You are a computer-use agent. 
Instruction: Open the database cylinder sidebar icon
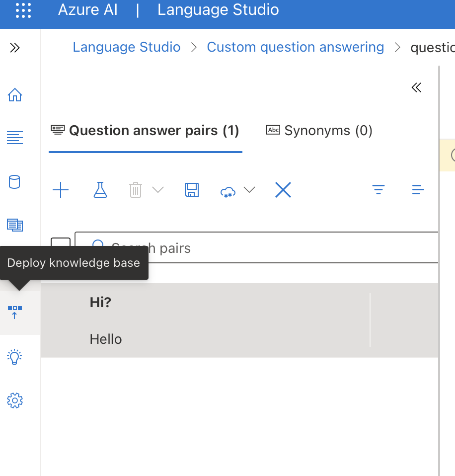point(14,182)
